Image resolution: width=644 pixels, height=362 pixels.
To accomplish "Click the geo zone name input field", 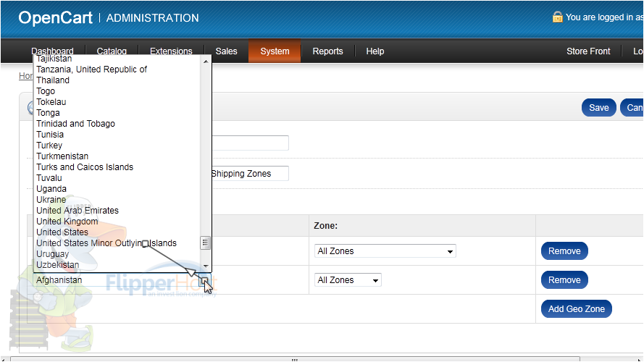I will (x=250, y=143).
